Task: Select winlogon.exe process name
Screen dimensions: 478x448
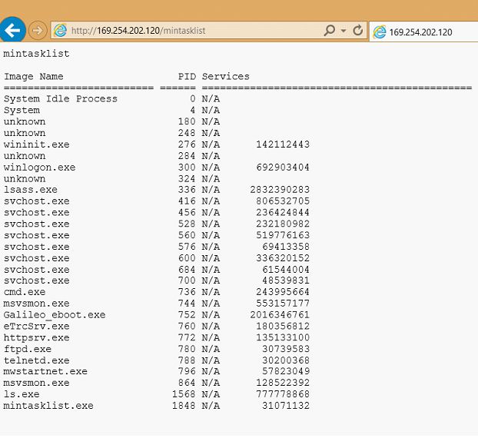Action: (x=40, y=168)
